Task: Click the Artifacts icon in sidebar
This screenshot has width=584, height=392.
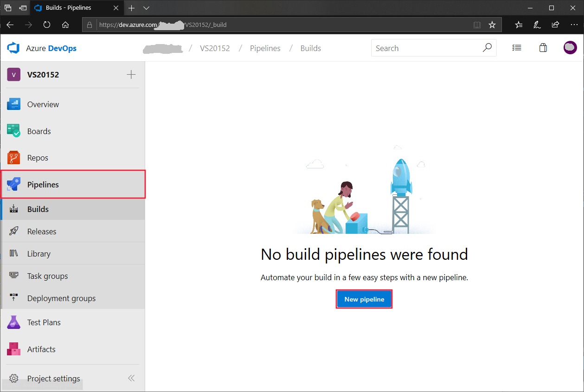Action: point(13,349)
